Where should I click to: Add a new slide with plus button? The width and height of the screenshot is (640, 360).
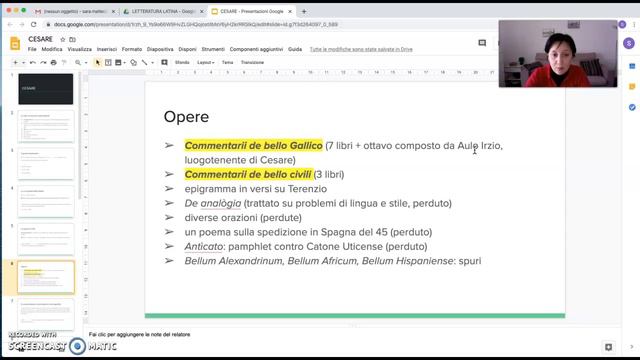pyautogui.click(x=16, y=62)
